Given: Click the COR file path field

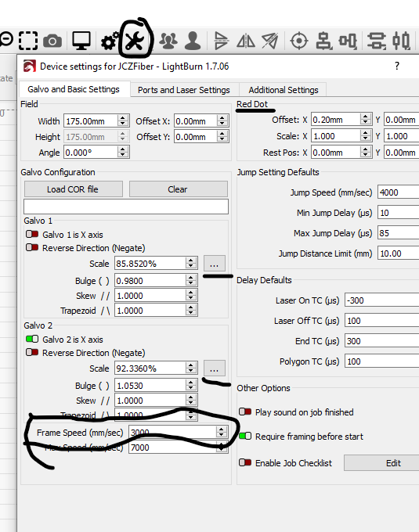Looking at the screenshot, I should [126, 207].
